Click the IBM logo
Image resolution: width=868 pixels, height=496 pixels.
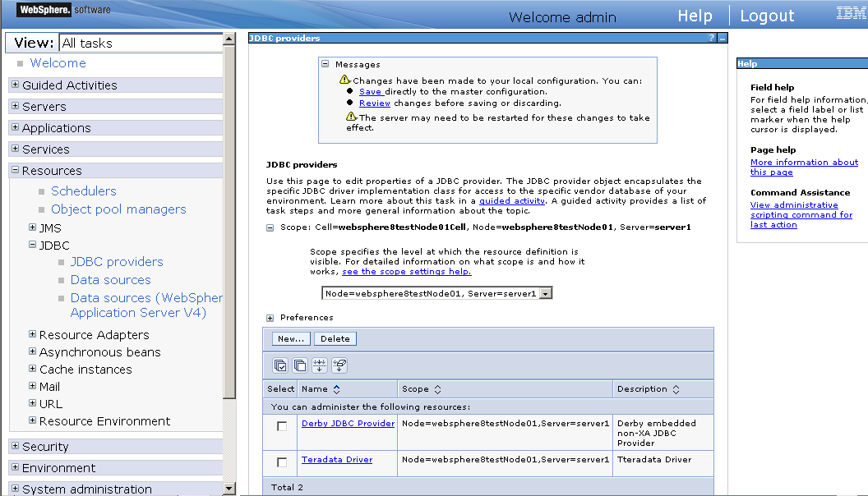point(851,12)
